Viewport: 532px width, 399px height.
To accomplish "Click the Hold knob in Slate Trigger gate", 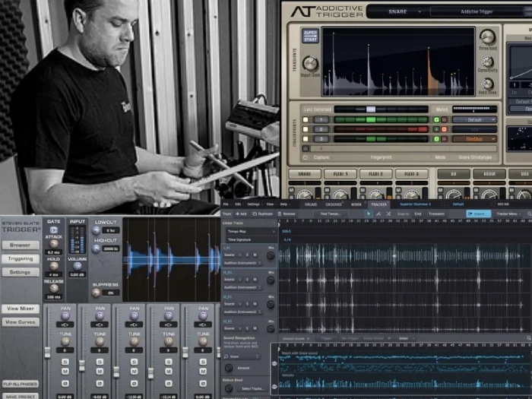I will [54, 266].
